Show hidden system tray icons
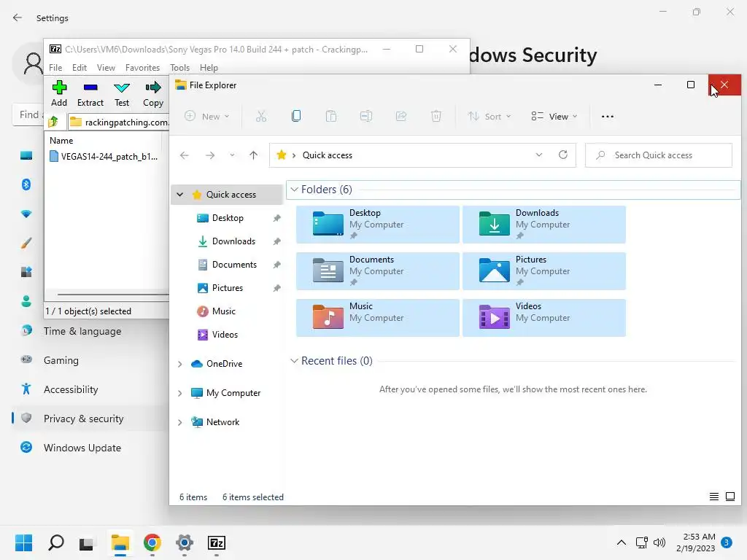This screenshot has height=560, width=747. pos(622,542)
